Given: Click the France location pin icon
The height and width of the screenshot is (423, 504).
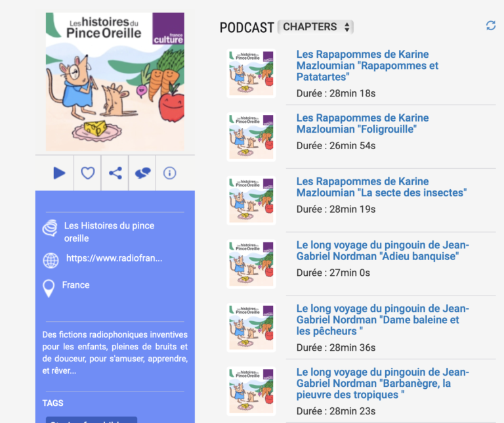Looking at the screenshot, I should pos(49,288).
